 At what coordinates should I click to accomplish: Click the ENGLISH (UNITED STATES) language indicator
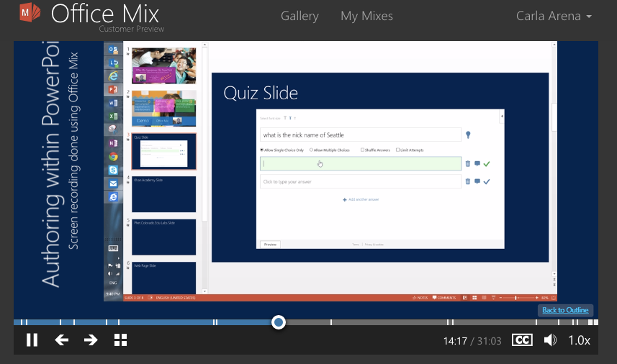176,298
